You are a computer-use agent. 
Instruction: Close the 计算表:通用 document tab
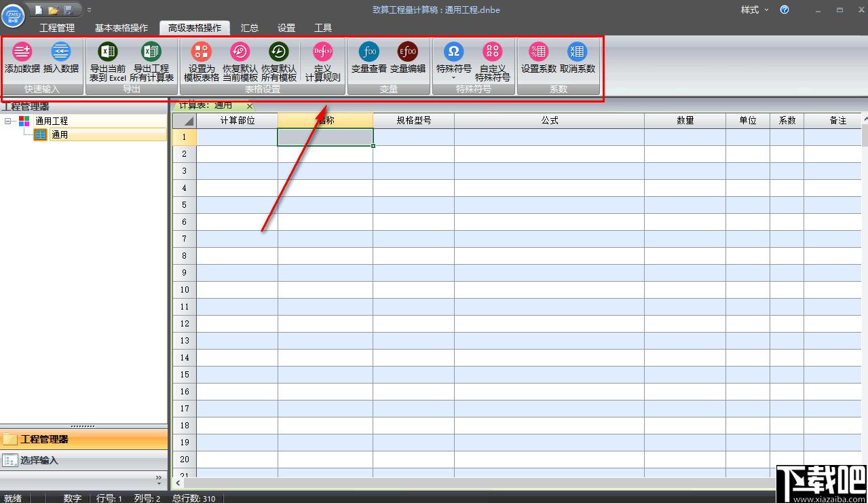tap(250, 106)
